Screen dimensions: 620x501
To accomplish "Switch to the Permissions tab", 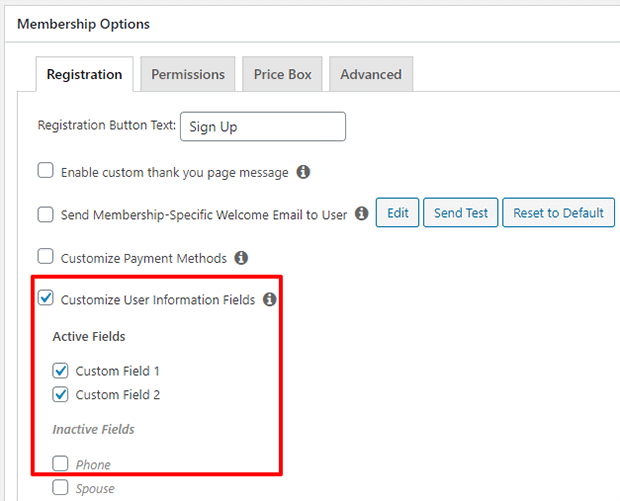I will [188, 74].
